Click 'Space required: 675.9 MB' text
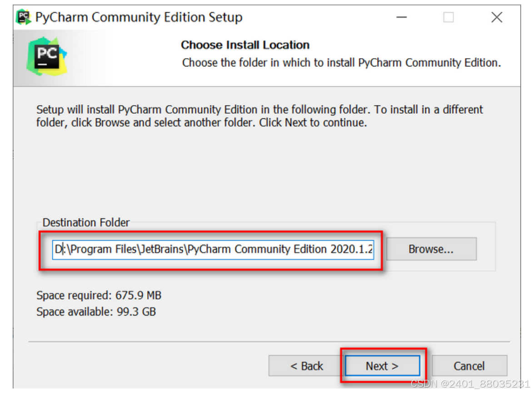532x393 pixels. tap(99, 295)
